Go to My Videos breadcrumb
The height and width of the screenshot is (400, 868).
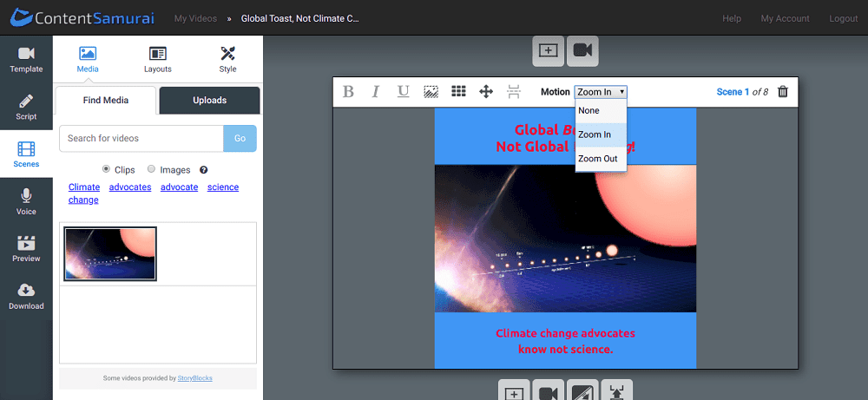point(195,18)
